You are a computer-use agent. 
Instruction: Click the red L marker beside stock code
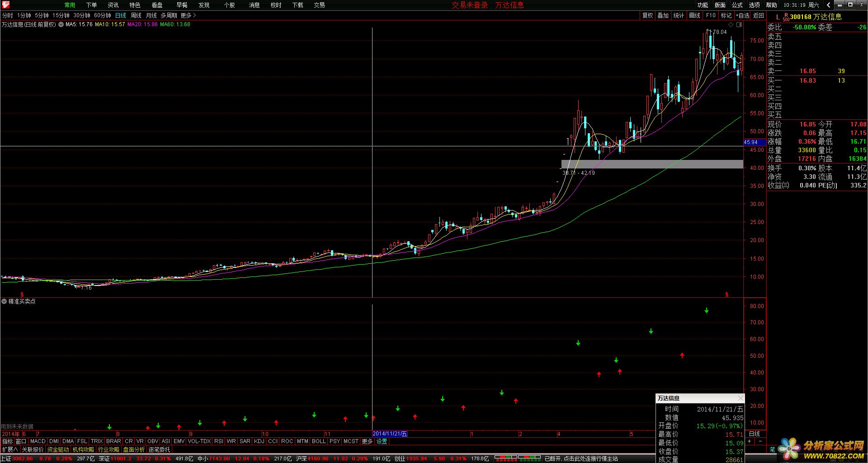(x=778, y=17)
